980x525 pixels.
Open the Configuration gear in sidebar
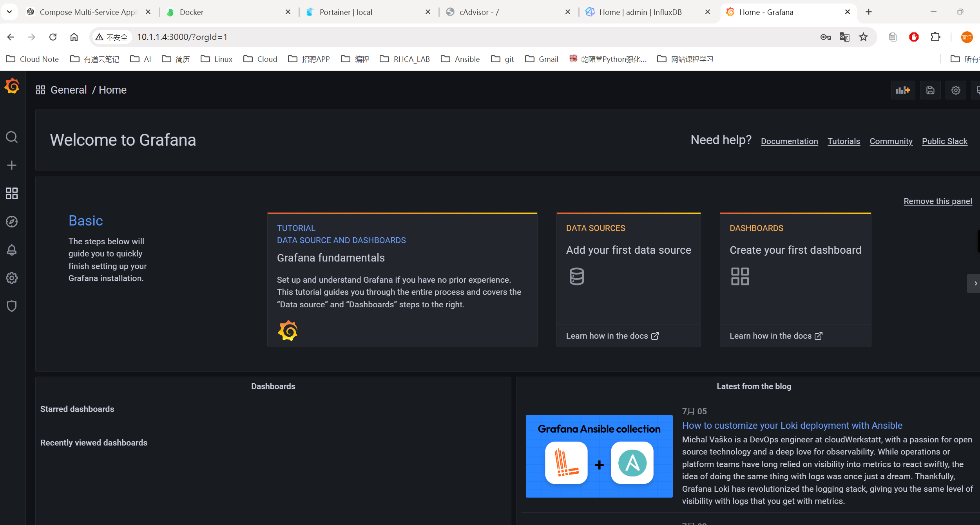click(12, 278)
